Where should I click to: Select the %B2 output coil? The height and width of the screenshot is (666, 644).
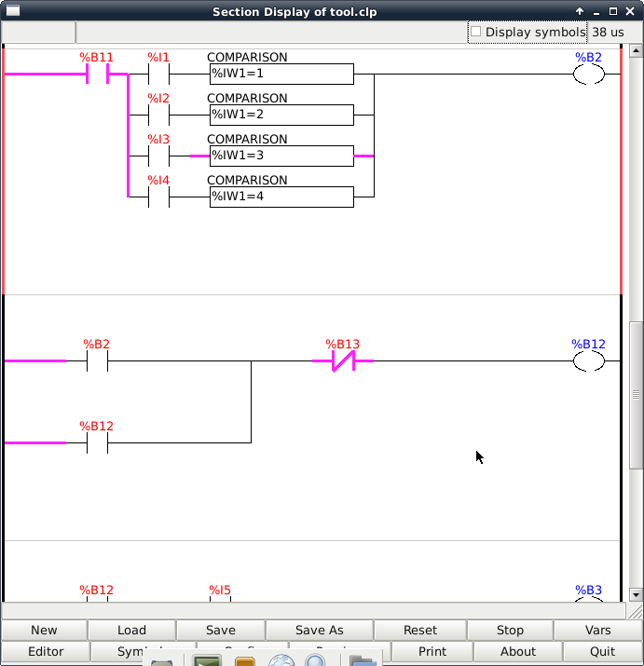(x=589, y=74)
